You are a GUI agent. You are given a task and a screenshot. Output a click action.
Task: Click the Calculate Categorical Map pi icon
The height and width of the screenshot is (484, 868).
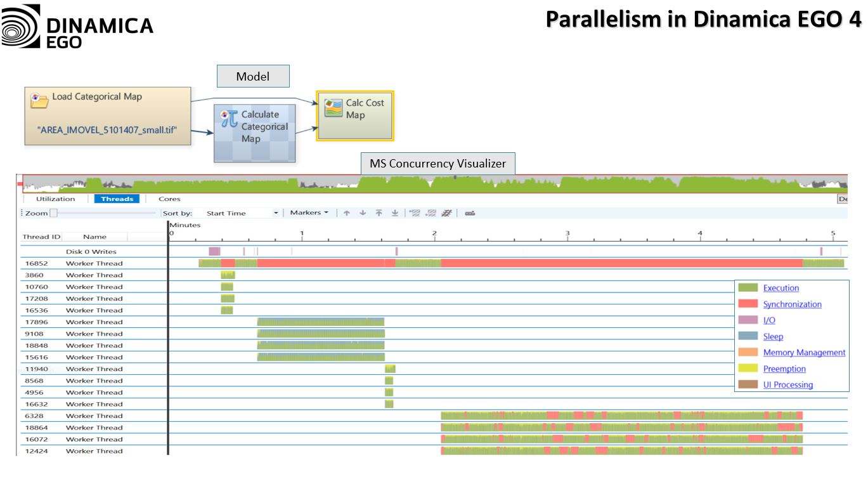coord(229,119)
